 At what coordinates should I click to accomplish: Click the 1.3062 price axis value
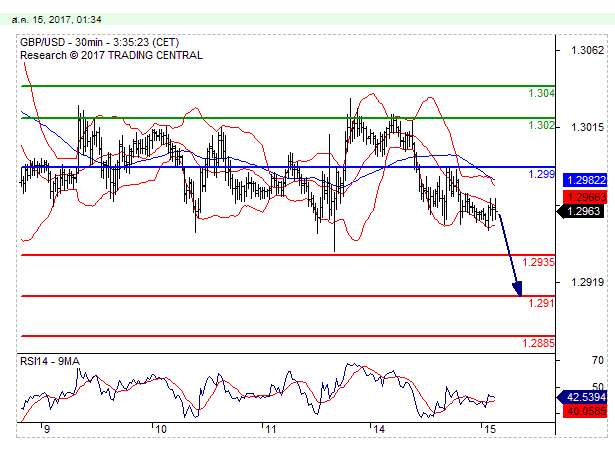(588, 50)
